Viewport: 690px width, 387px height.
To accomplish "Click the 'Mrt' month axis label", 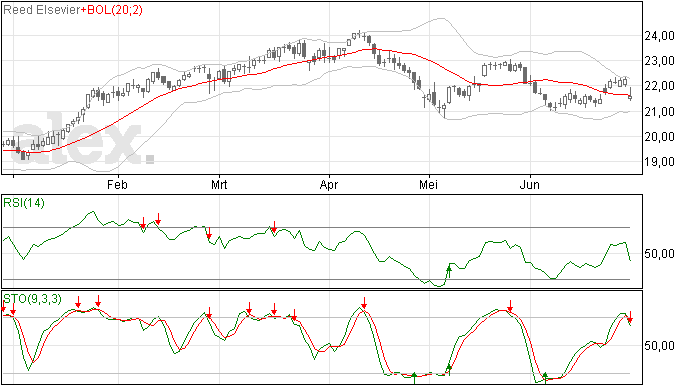I will coord(219,184).
